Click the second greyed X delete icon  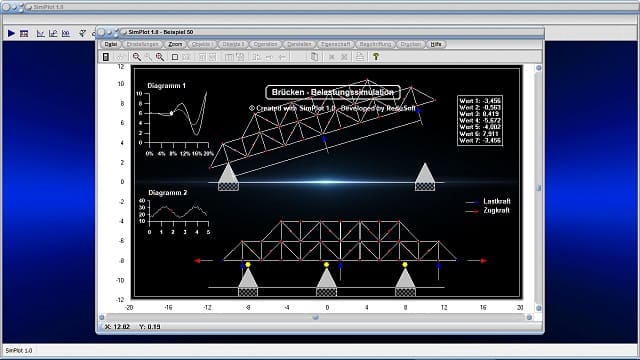tap(344, 57)
